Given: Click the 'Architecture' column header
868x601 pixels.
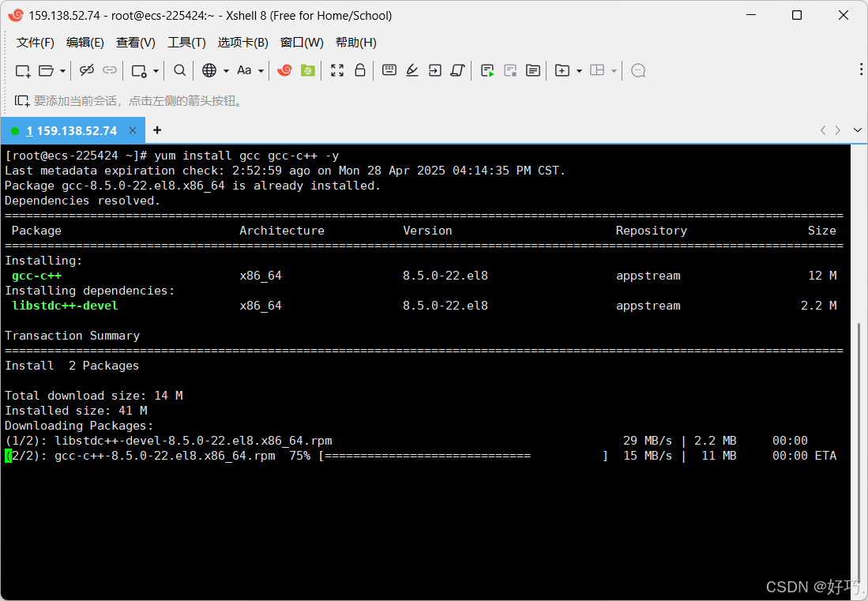Looking at the screenshot, I should click(282, 231).
